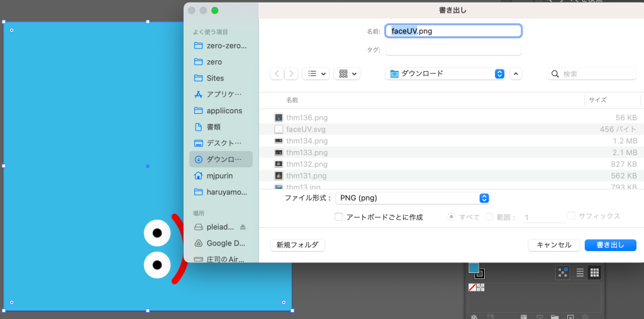The image size is (644, 319).
Task: Click the タグ input field
Action: click(453, 49)
